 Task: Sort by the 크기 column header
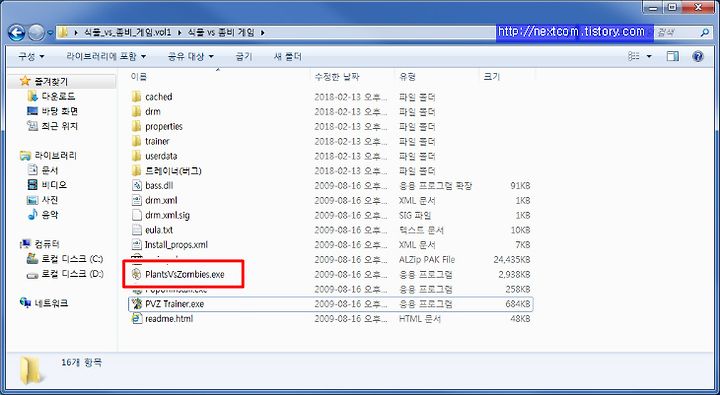tap(492, 77)
